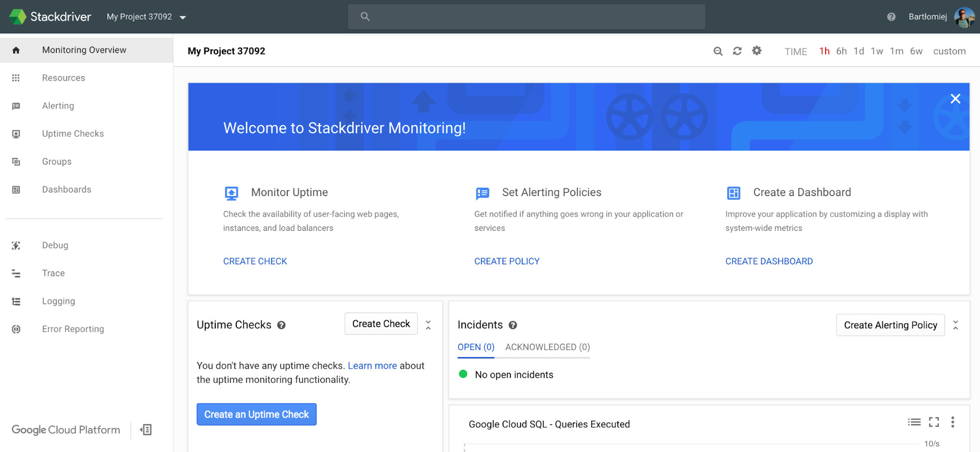Open chart more options menu
This screenshot has height=452, width=980.
[x=953, y=422]
